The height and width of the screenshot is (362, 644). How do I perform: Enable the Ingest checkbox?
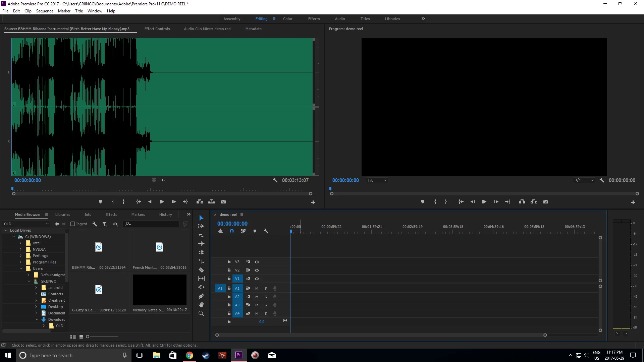73,224
